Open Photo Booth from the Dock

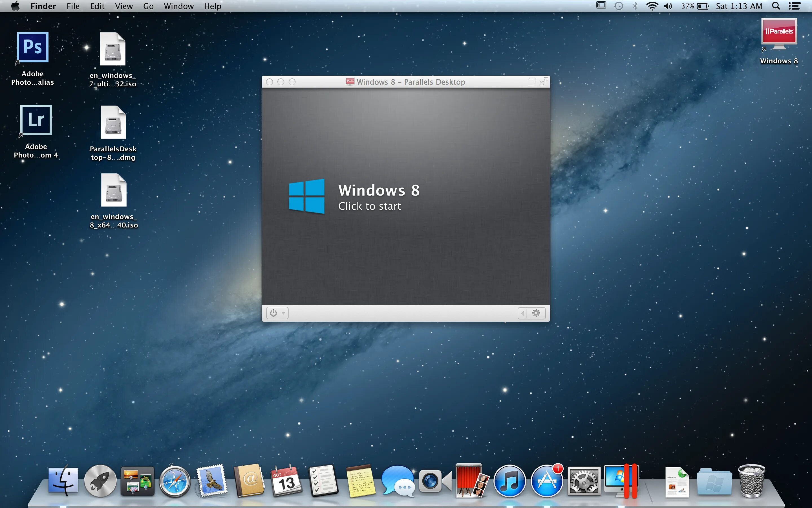472,480
